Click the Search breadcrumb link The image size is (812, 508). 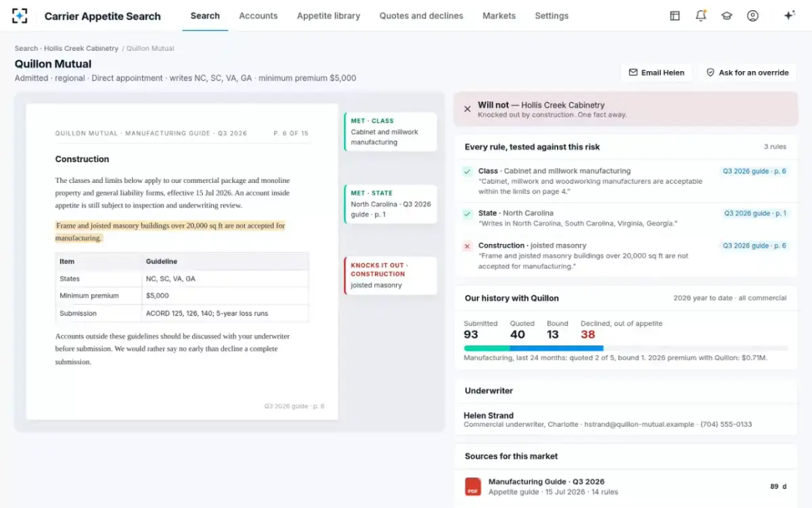click(x=26, y=49)
